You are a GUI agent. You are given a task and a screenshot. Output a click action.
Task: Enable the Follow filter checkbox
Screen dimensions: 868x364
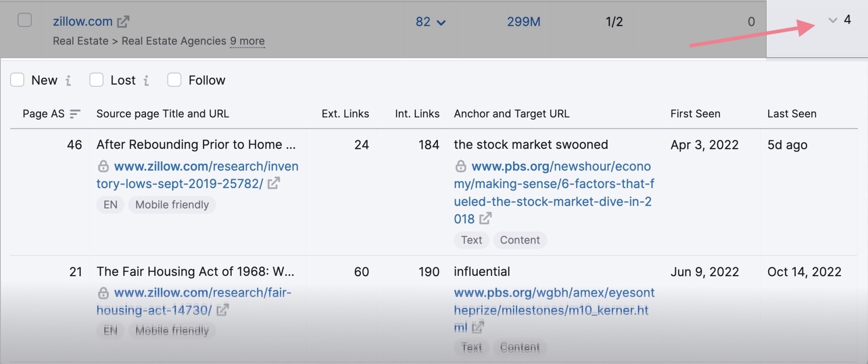point(174,80)
